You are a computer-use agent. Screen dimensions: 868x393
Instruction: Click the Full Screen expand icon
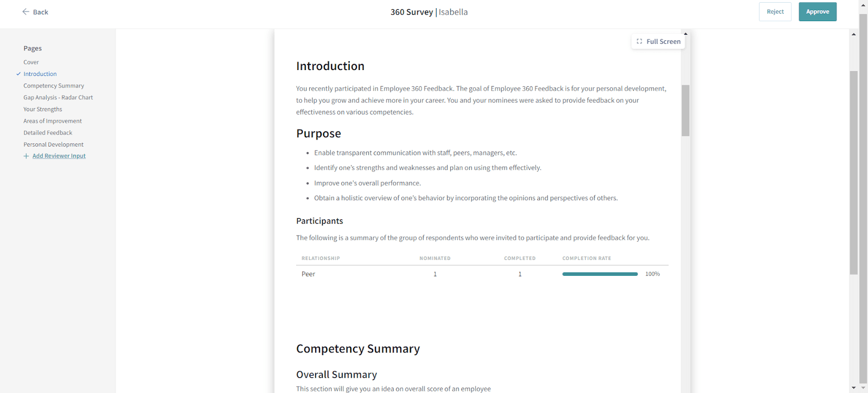(x=640, y=41)
